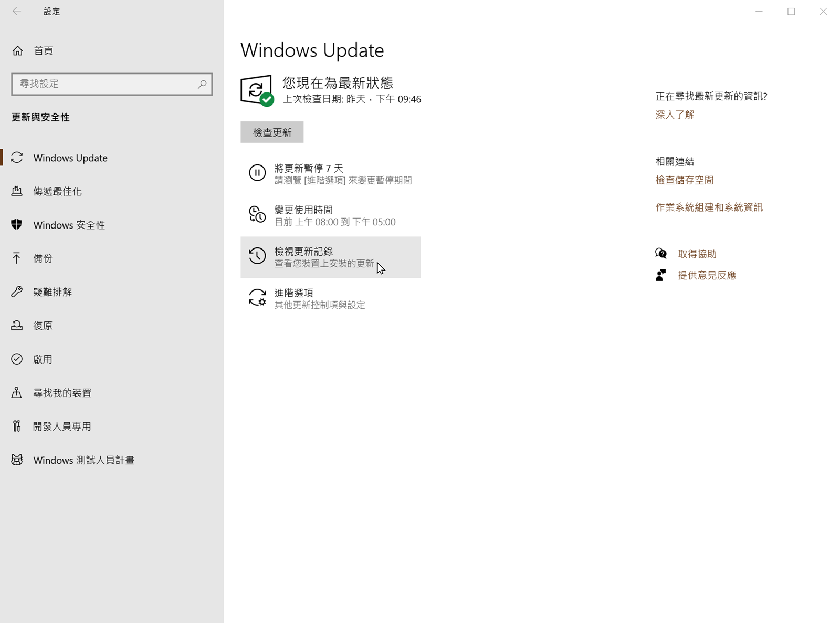840x623 pixels.
Task: Open Windows 測試人員計畫 page
Action: (84, 460)
